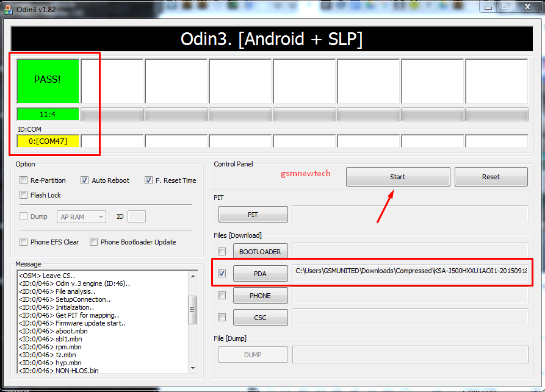Select the 'Get PIT for mapping..' log line
The image size is (545, 392).
[x=69, y=315]
